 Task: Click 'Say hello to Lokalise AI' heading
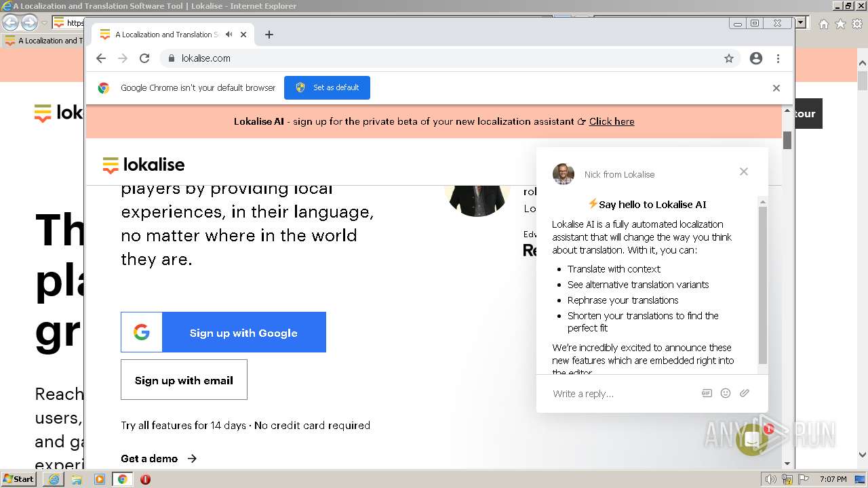[x=652, y=205]
